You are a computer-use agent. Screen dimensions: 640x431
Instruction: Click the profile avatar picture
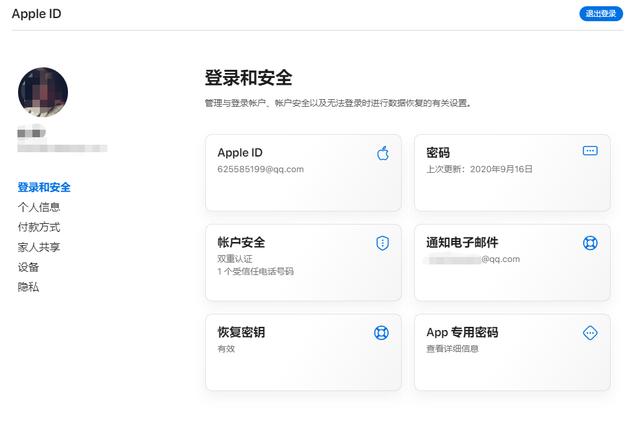click(43, 92)
